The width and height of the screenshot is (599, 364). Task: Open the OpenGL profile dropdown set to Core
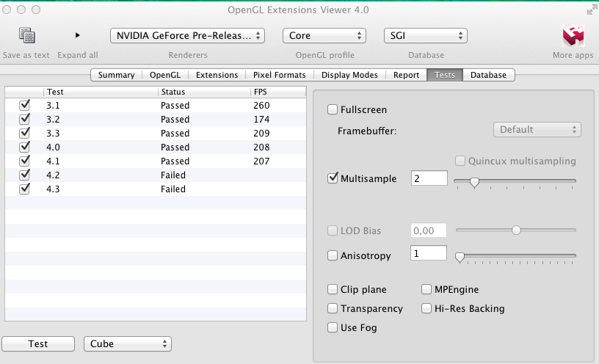324,35
